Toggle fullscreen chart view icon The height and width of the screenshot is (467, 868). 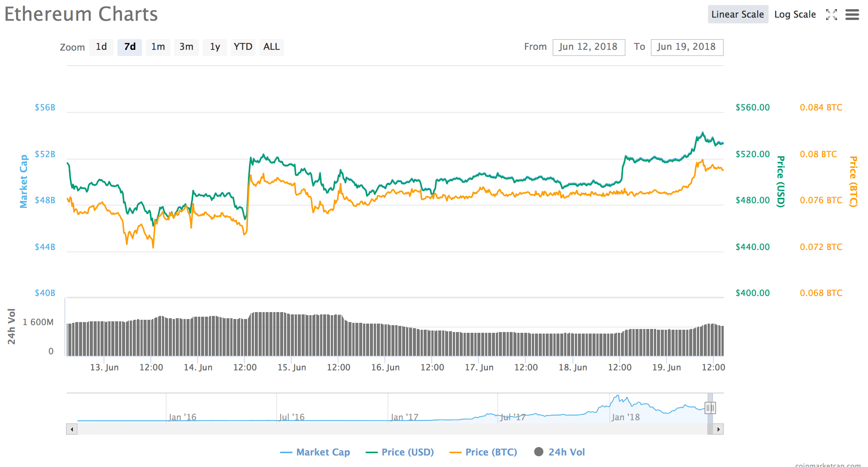click(x=831, y=15)
